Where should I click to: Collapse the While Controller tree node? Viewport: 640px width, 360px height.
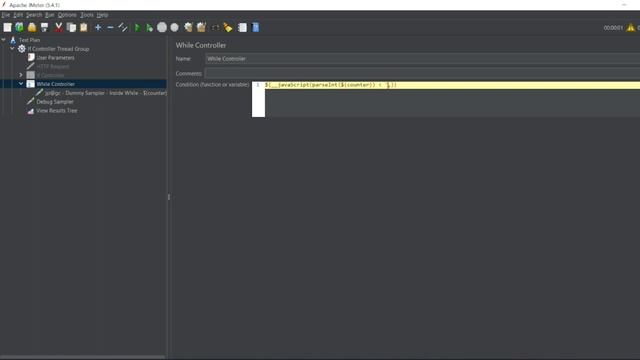21,84
